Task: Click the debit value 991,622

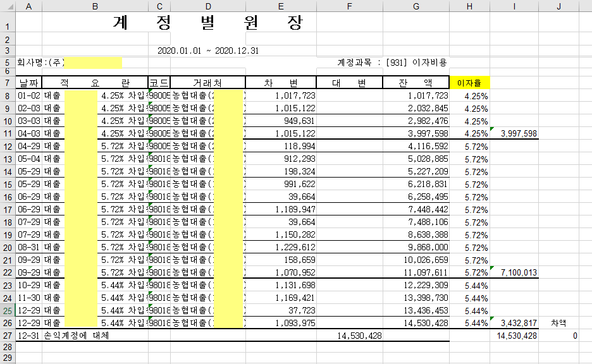Action: (281, 184)
